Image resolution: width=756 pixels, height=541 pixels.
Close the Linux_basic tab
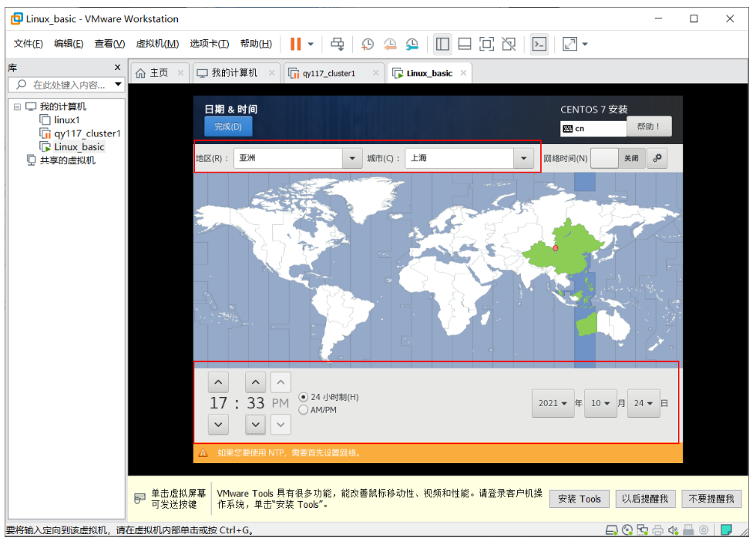tap(463, 72)
